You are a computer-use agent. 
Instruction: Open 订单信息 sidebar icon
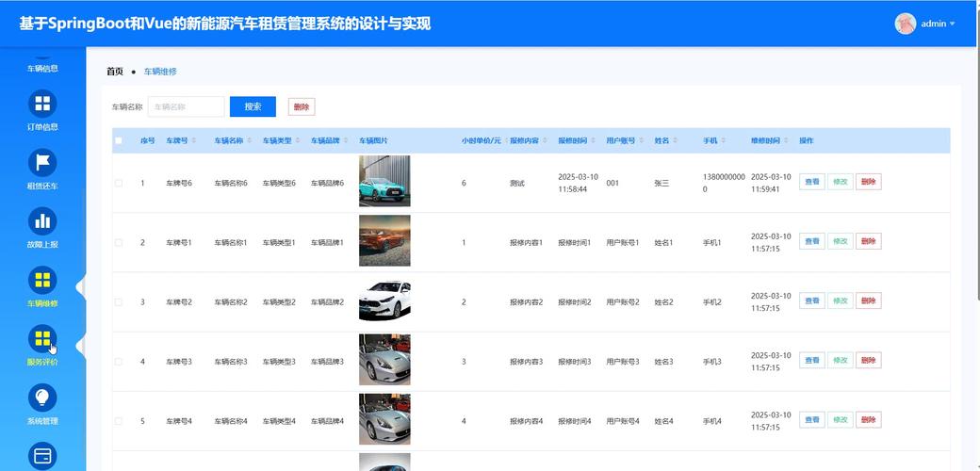point(42,104)
